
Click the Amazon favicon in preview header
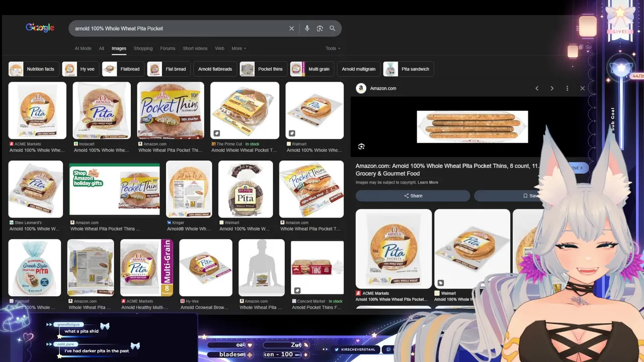(x=361, y=88)
